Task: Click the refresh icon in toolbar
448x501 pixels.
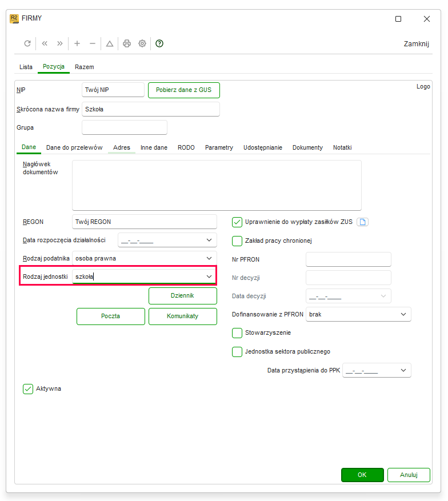Action: click(x=27, y=43)
